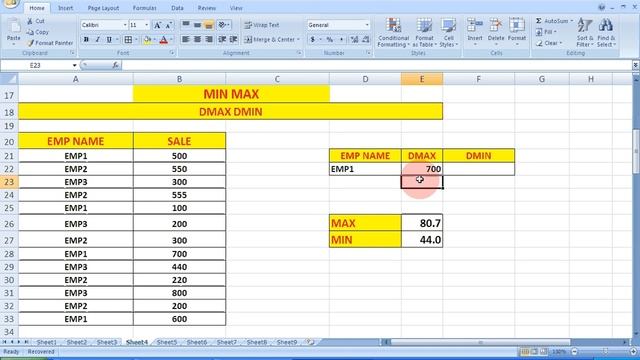
Task: Click the Decrease Decimal icon
Action: click(366, 40)
